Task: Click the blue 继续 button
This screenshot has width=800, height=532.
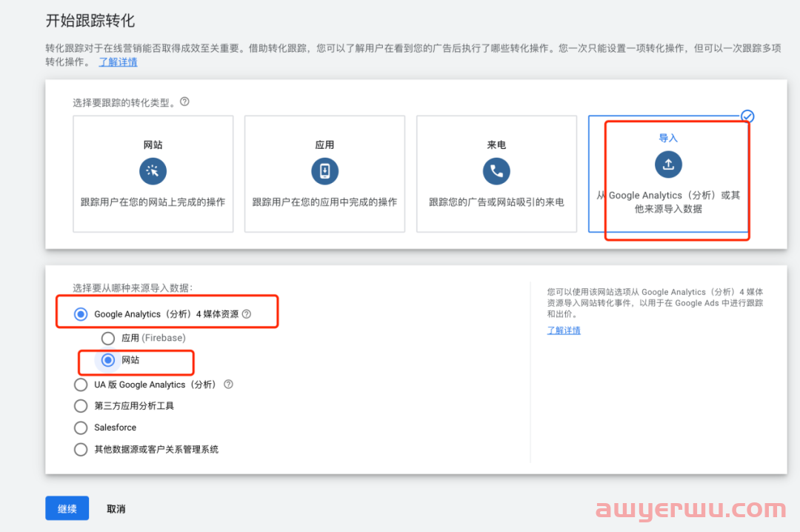Action: click(67, 508)
